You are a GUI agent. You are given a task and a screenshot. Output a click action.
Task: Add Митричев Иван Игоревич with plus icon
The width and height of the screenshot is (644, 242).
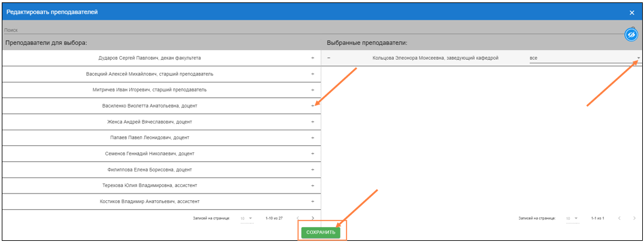[312, 90]
